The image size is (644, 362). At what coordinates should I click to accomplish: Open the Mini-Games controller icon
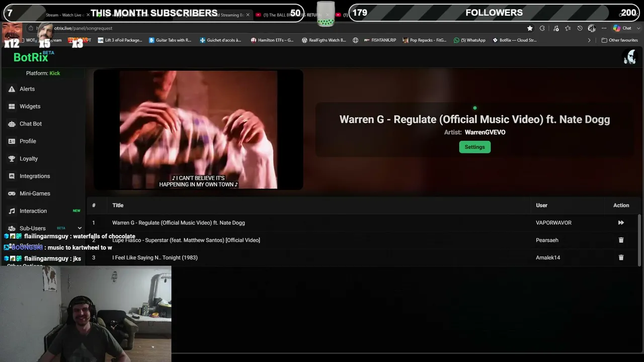[12, 194]
